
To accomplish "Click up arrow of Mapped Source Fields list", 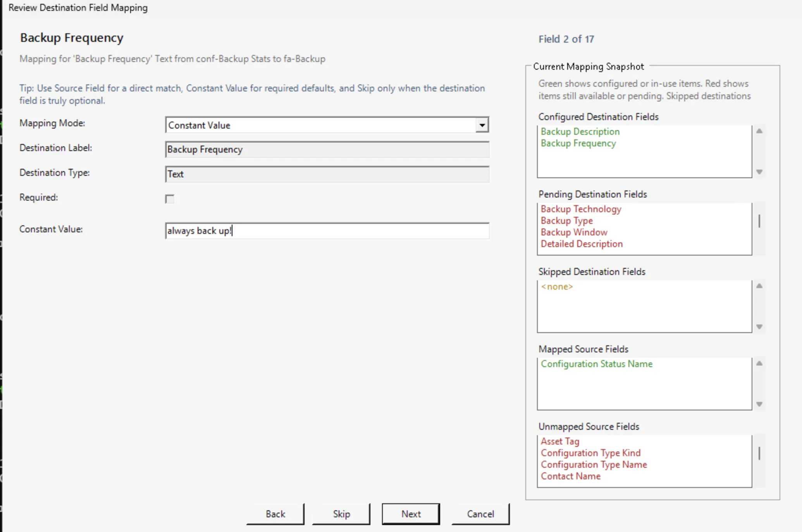I will 759,364.
